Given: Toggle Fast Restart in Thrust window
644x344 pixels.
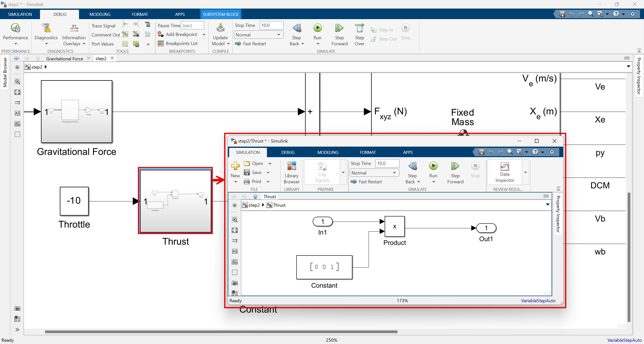Looking at the screenshot, I should click(367, 182).
